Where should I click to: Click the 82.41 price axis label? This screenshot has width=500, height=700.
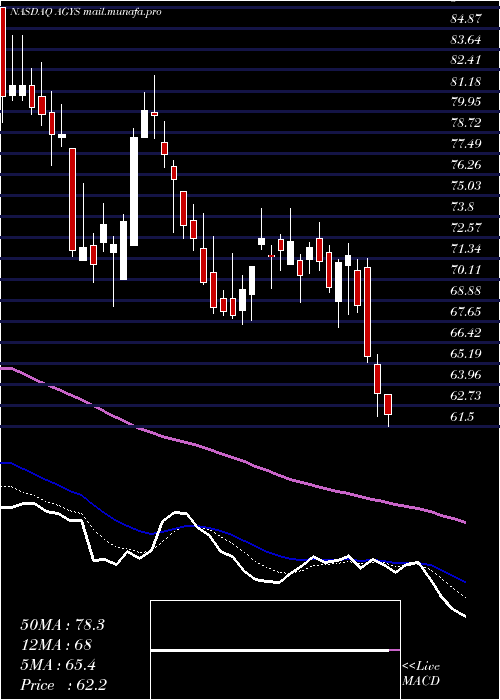point(466,60)
